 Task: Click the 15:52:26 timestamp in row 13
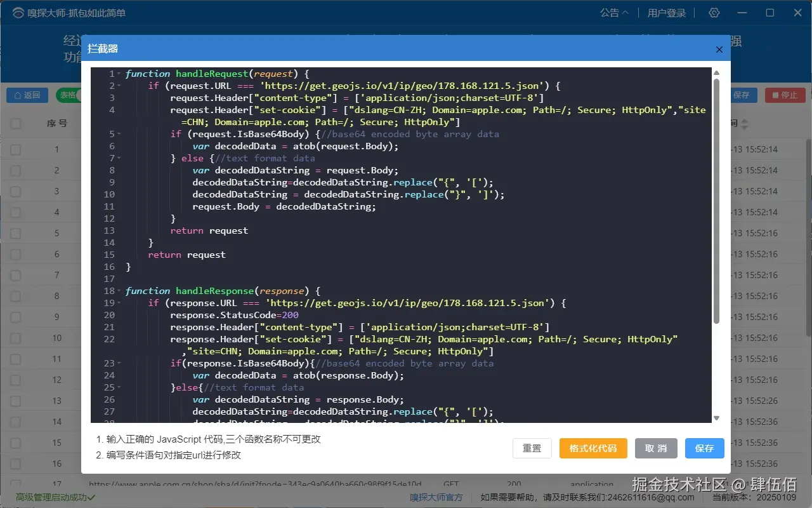pyautogui.click(x=756, y=401)
